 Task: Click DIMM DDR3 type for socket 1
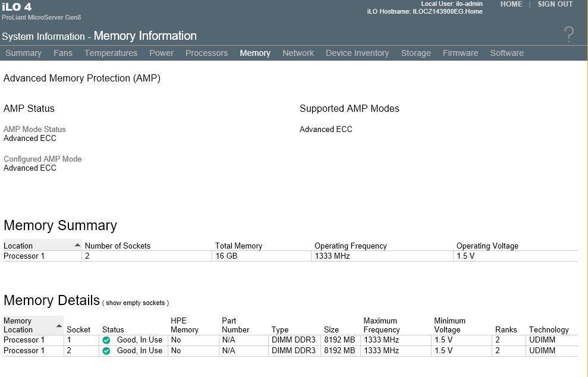293,340
